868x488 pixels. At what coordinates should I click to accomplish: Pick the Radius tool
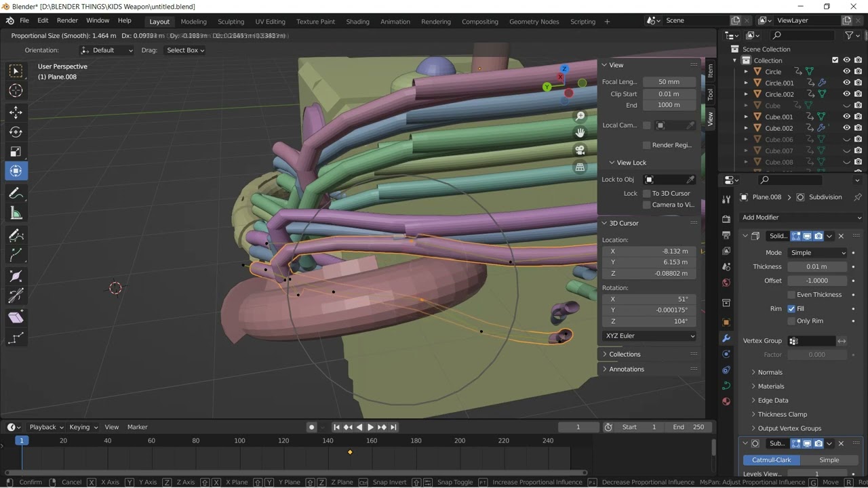coord(16,277)
